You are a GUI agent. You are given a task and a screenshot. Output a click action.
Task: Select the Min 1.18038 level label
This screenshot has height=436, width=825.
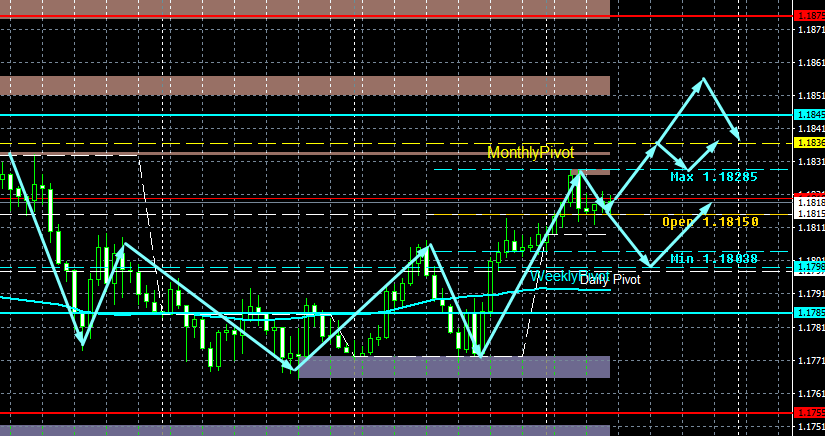(x=714, y=259)
